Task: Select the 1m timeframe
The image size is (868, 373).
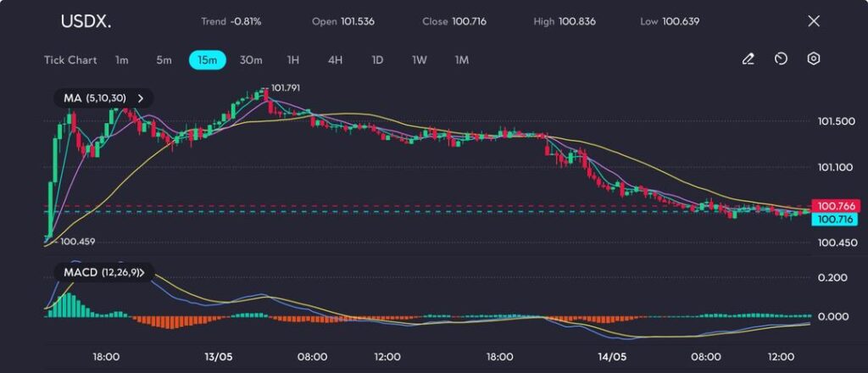Action: pos(122,60)
